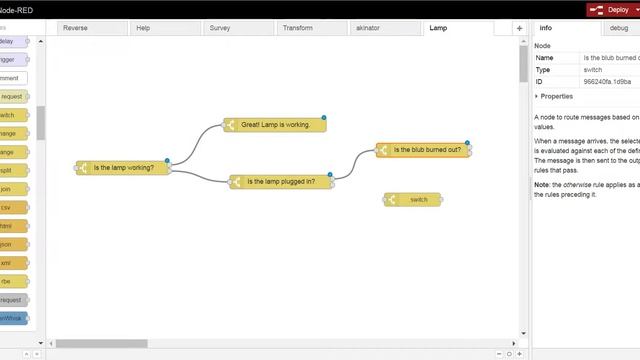Switch to the akinator flow tab
The height and width of the screenshot is (360, 640).
point(385,28)
